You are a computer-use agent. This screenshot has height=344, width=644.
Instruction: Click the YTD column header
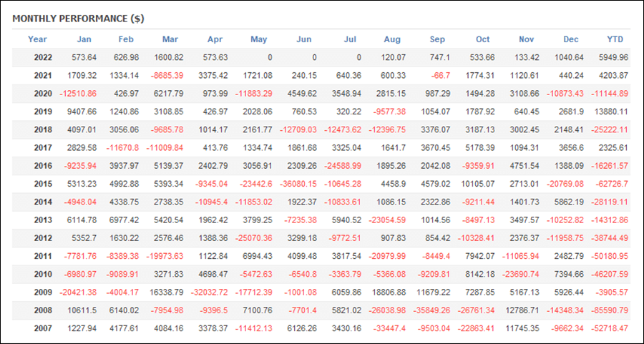tap(615, 39)
